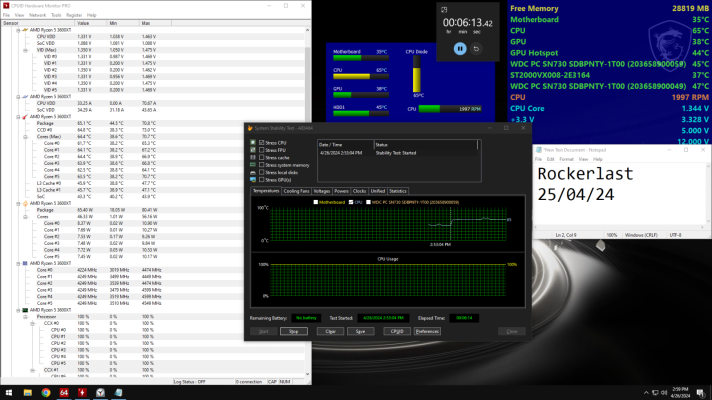
Task: Open network status in system tray
Action: 655,393
